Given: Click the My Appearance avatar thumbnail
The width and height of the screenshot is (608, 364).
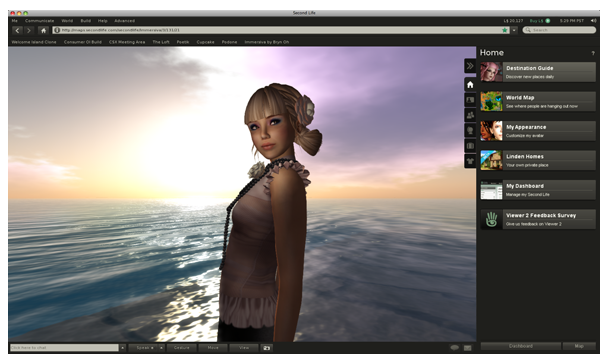Looking at the screenshot, I should [491, 131].
